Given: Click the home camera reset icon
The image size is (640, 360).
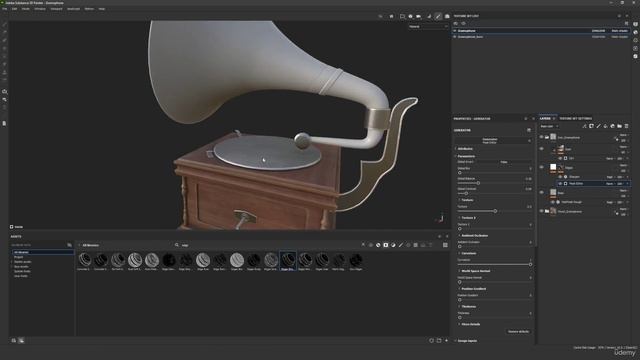Looking at the screenshot, I should pyautogui.click(x=391, y=16).
